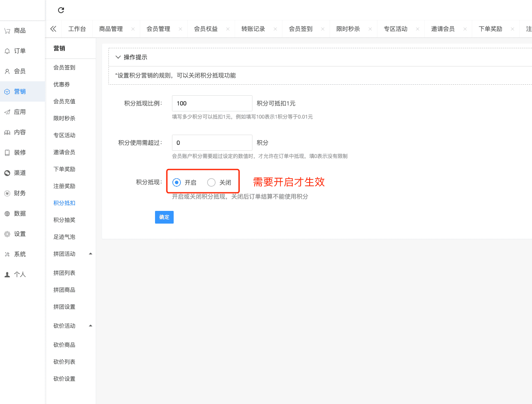Select the 关闭 radio button
532x404 pixels.
coord(211,183)
